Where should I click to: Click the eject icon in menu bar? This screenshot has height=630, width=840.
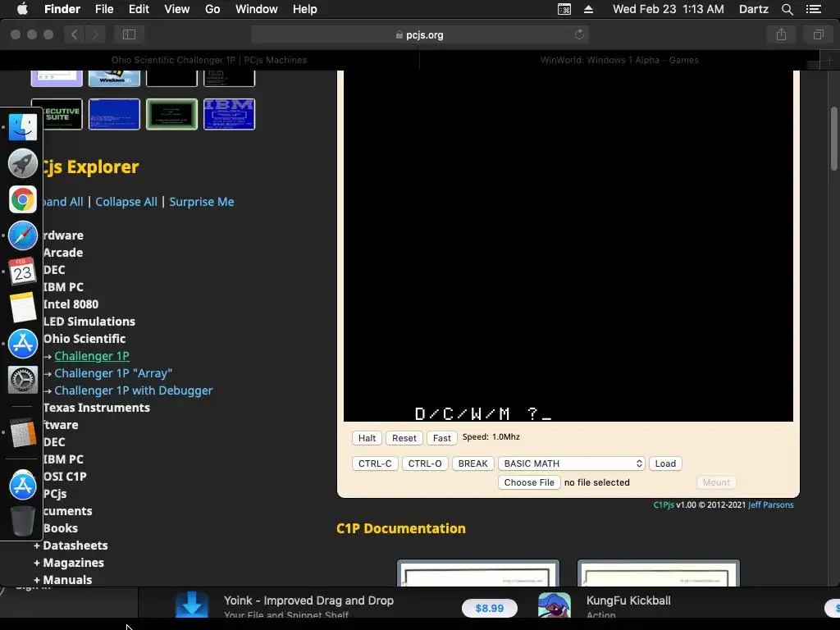[x=588, y=9]
